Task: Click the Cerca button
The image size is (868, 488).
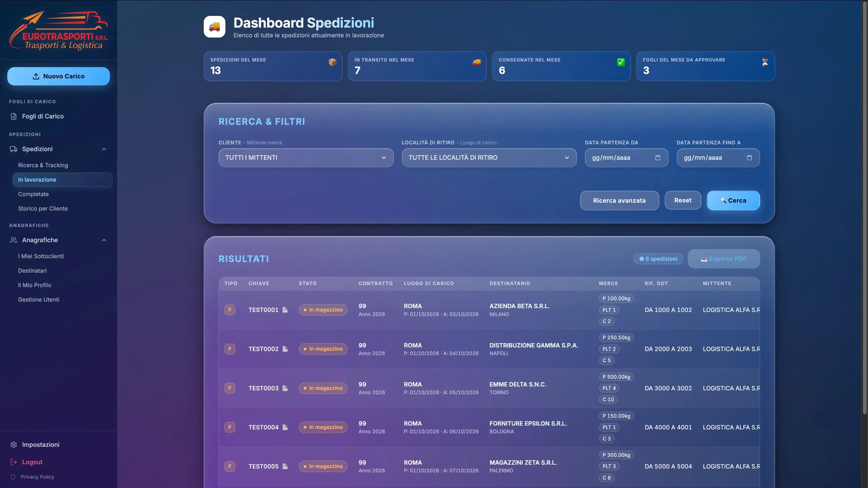Action: coord(733,201)
